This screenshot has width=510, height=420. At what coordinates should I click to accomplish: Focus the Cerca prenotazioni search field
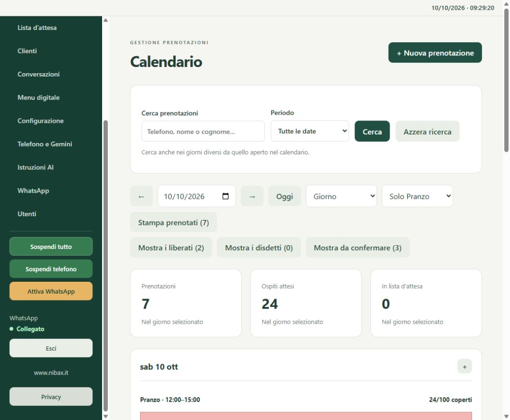click(x=203, y=131)
